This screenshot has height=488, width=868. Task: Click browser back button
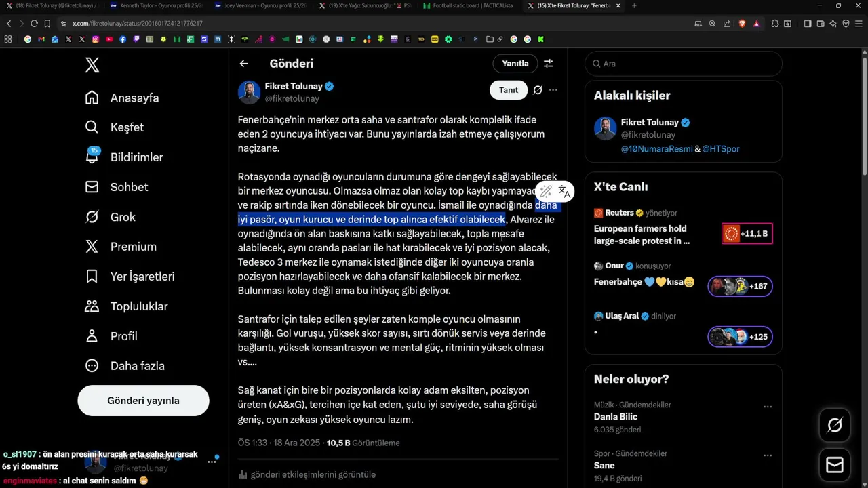tap(9, 24)
